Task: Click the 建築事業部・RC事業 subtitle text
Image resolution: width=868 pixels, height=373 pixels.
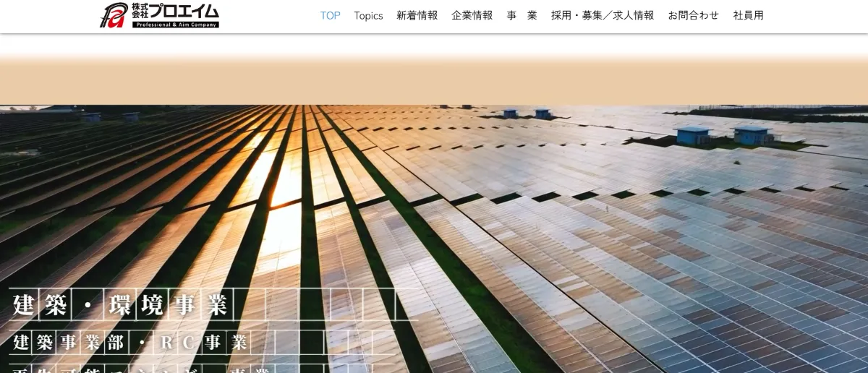Action: pos(130,342)
